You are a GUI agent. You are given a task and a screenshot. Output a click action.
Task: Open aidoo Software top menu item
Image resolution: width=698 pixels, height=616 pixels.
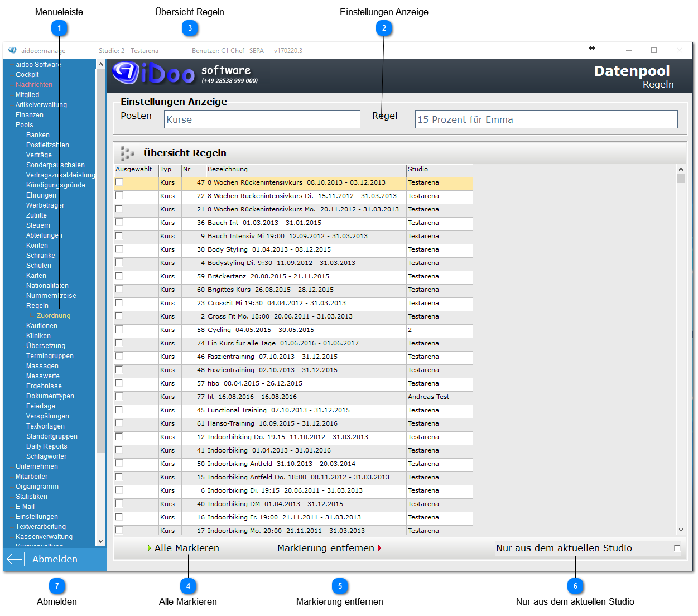38,65
